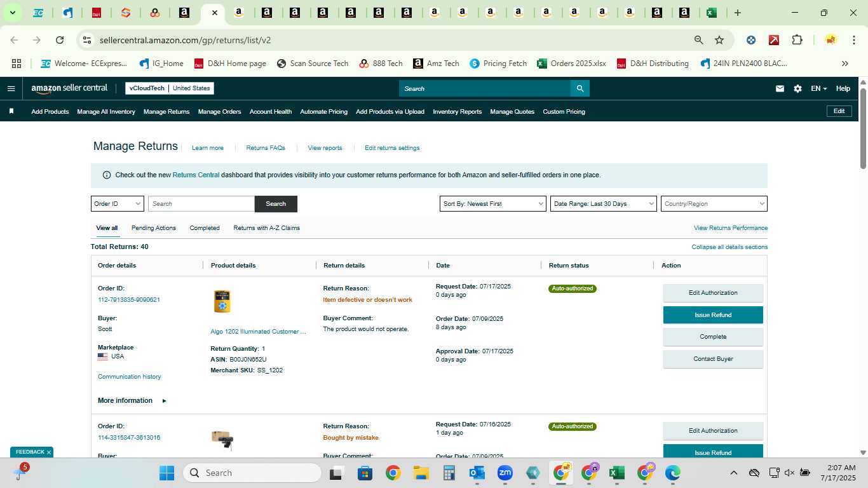The width and height of the screenshot is (868, 488).
Task: Expand More information section
Action: click(x=132, y=400)
